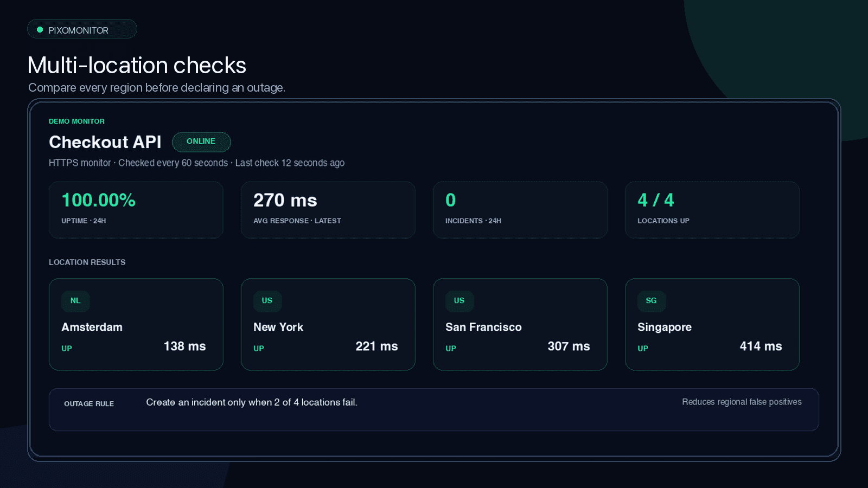The height and width of the screenshot is (488, 868).
Task: Click the green status dot in PIXOMONITOR badge
Action: point(40,30)
